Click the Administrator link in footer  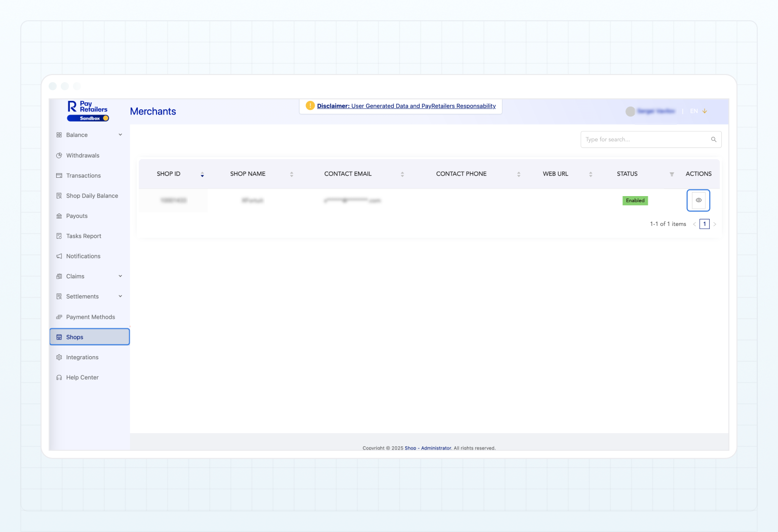pyautogui.click(x=436, y=448)
